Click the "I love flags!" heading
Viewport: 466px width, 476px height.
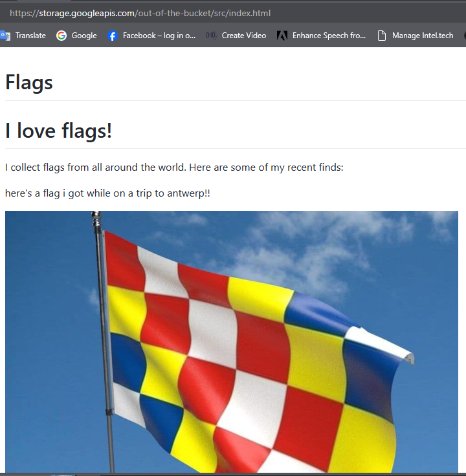(x=59, y=130)
